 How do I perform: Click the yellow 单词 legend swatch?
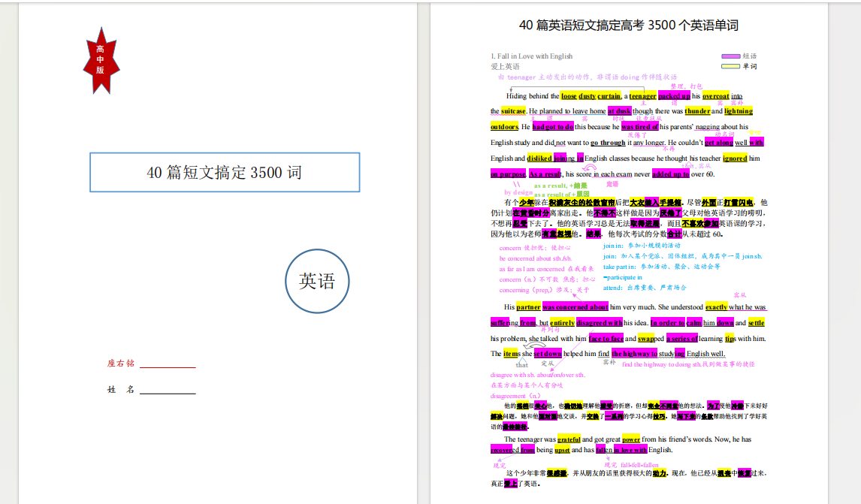click(730, 66)
